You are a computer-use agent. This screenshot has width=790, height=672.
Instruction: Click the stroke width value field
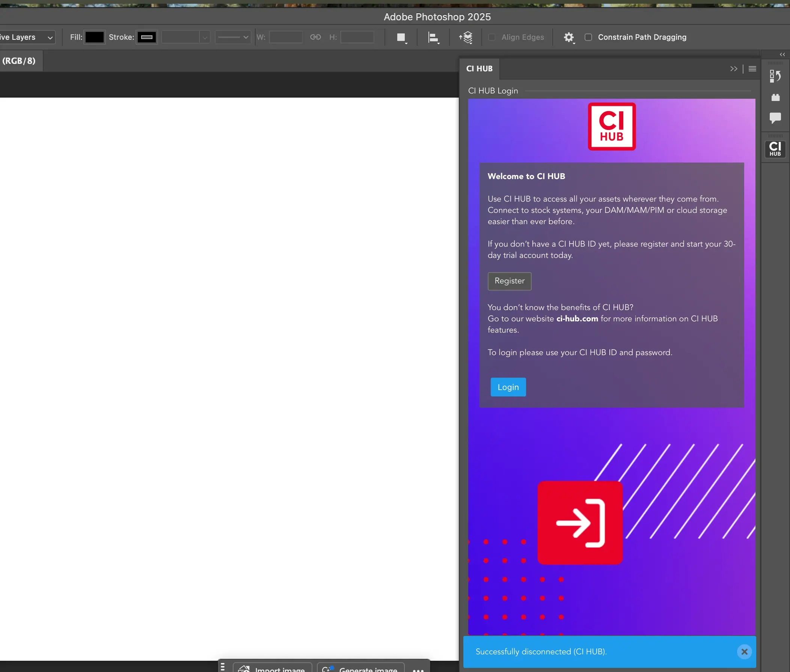181,37
